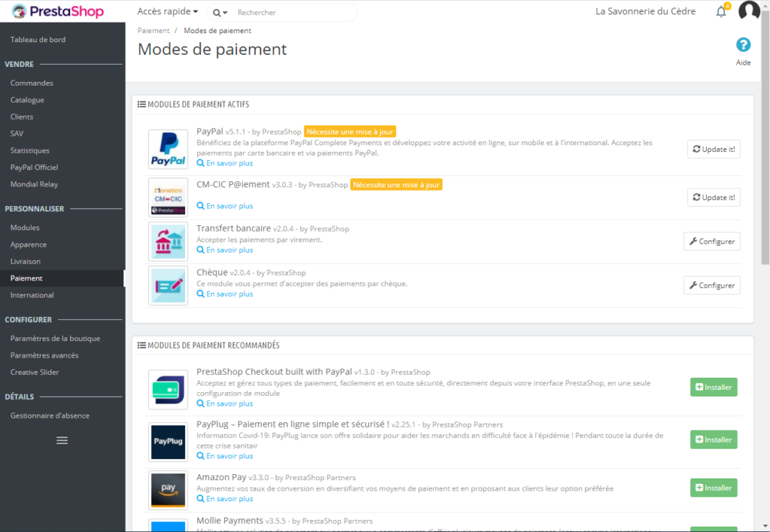
Task: Install PrestaShop Checkout built with PayPal
Action: [714, 387]
